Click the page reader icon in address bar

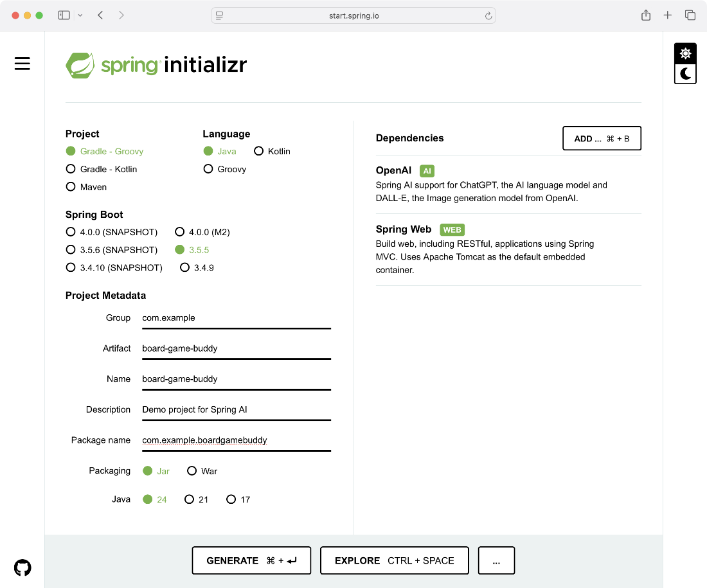click(x=220, y=16)
